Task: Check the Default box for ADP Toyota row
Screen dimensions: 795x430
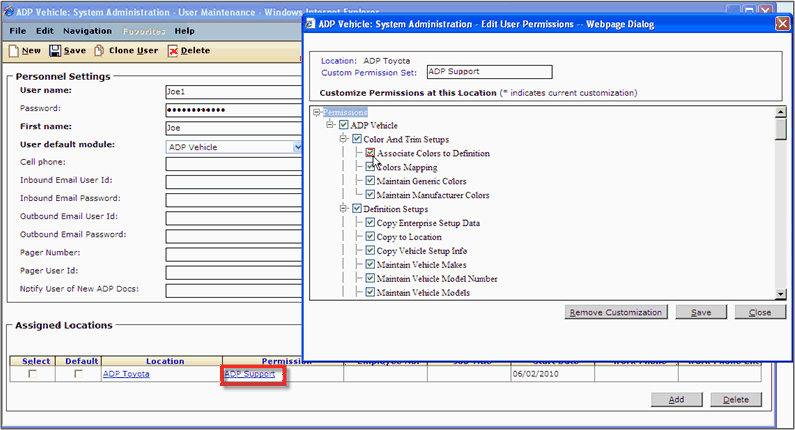Action: pyautogui.click(x=78, y=374)
